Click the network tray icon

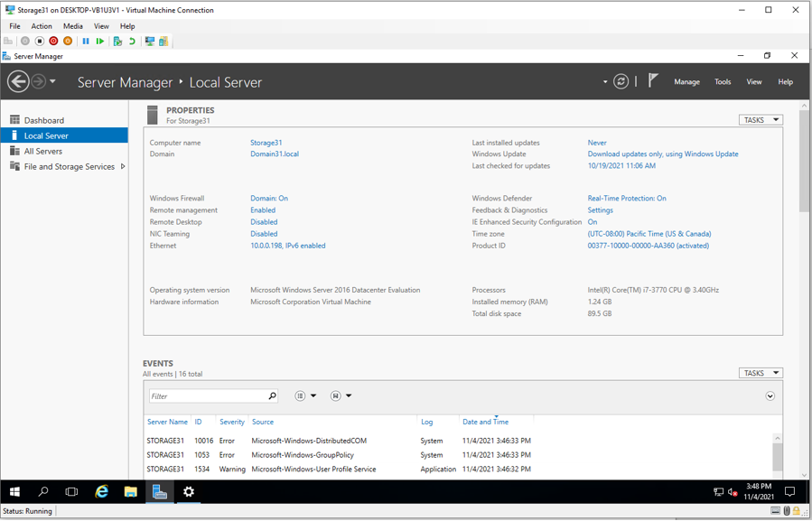(x=718, y=492)
